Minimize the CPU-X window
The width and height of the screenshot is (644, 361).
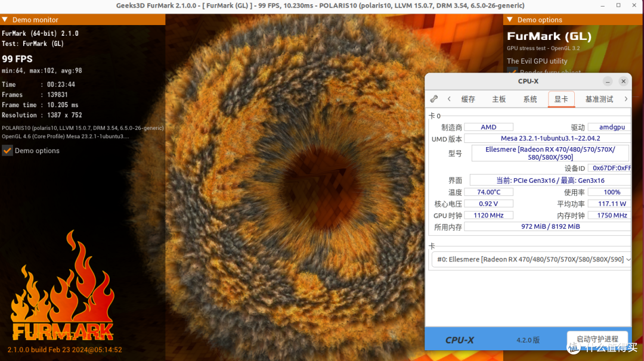click(x=607, y=81)
